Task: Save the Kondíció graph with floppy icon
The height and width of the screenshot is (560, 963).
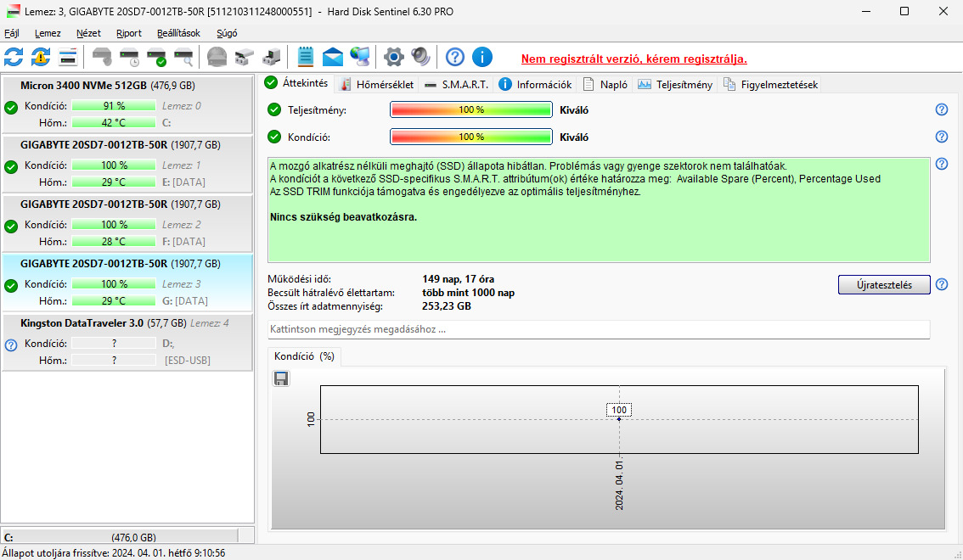Action: 281,378
